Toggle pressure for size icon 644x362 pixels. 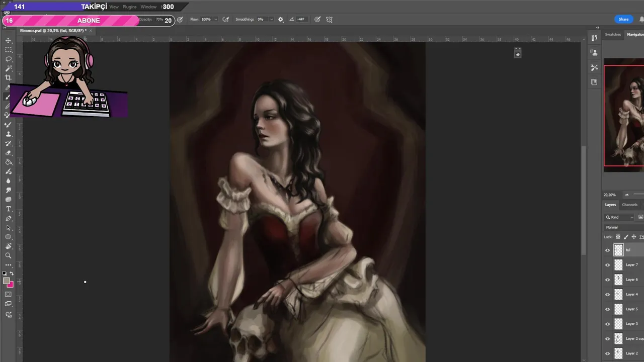[317, 20]
